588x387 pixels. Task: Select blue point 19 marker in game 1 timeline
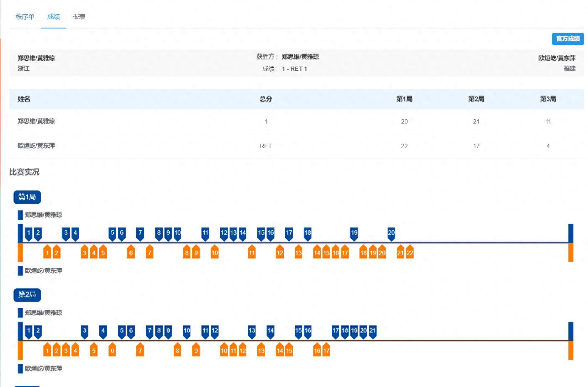coord(354,233)
